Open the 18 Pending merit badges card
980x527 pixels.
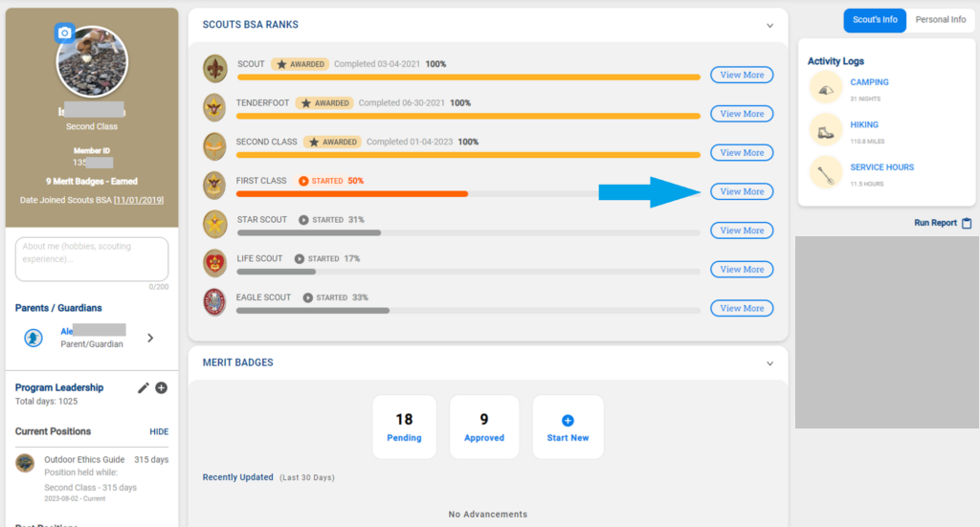[405, 428]
